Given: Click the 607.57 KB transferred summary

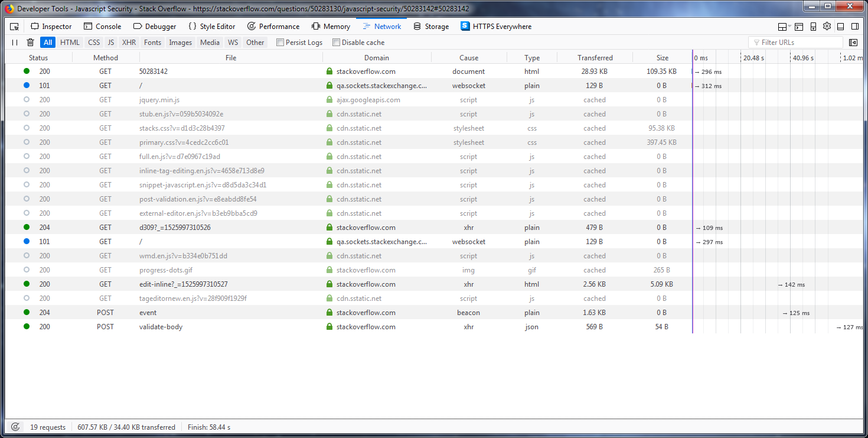Looking at the screenshot, I should (x=126, y=427).
